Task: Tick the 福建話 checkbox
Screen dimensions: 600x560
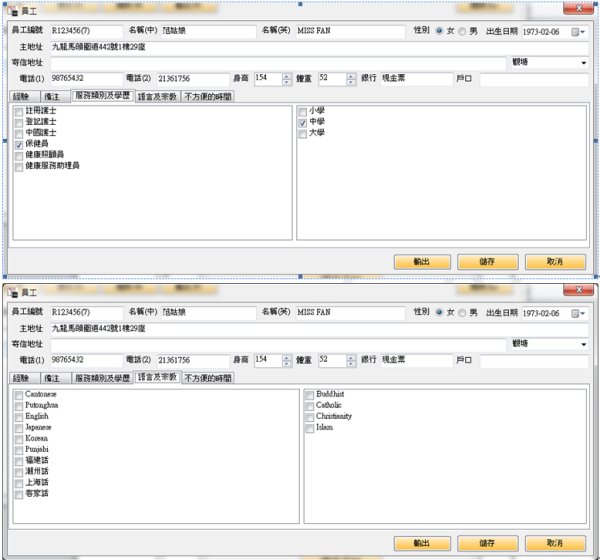Action: (x=19, y=462)
